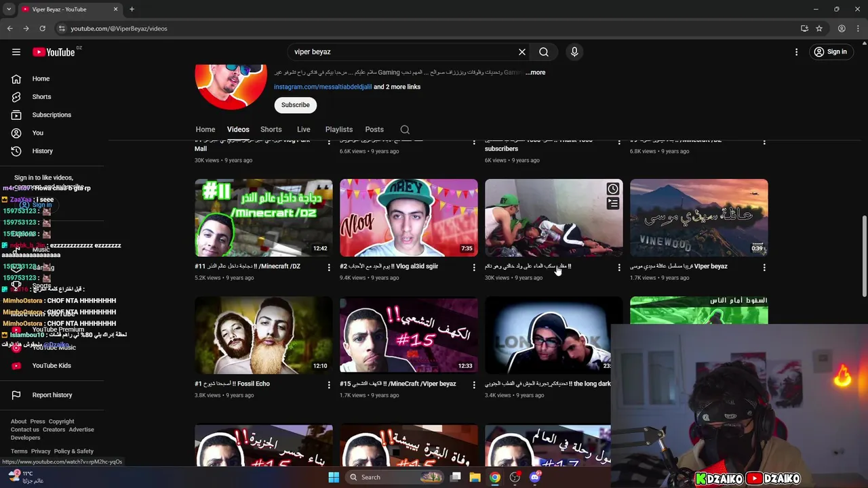This screenshot has width=868, height=488.
Task: Open options menu for #15 MineCraft video
Action: click(x=474, y=385)
